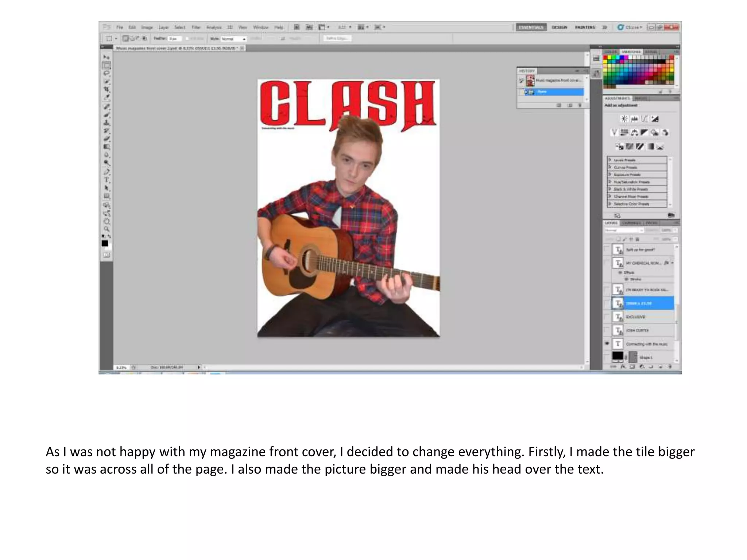Select the Lasso tool

pyautogui.click(x=107, y=74)
